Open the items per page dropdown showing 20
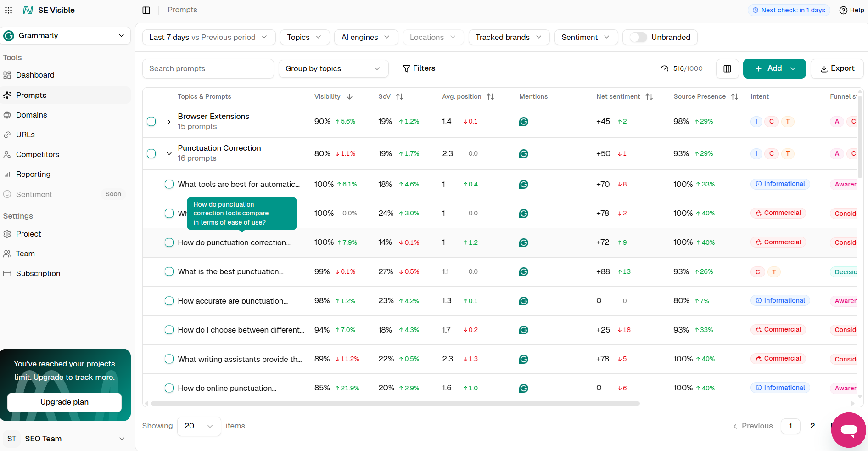The image size is (868, 451). tap(199, 426)
